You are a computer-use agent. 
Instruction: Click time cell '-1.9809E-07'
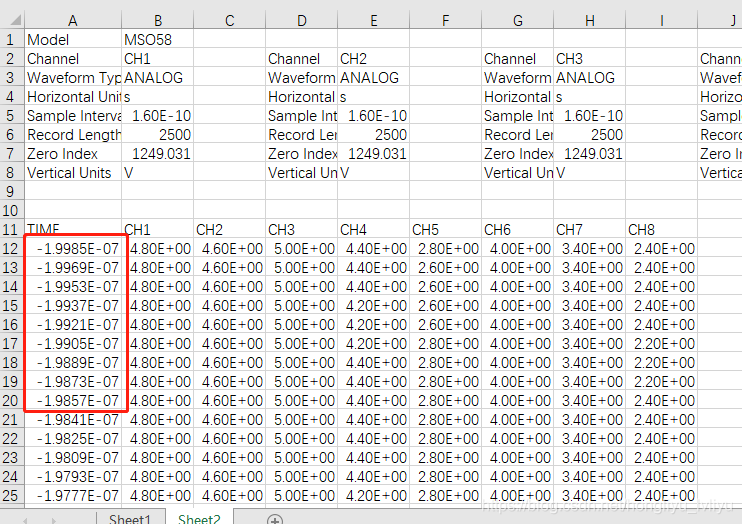point(73,457)
